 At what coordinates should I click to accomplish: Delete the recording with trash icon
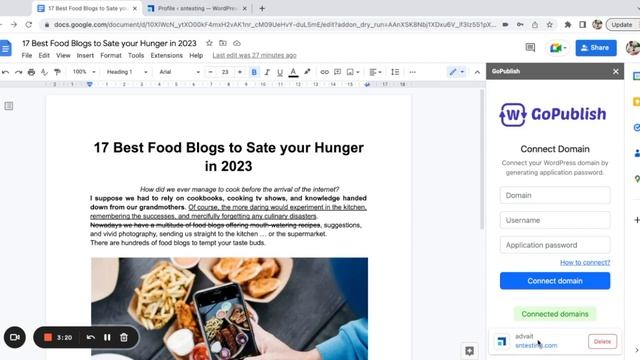[x=124, y=338]
